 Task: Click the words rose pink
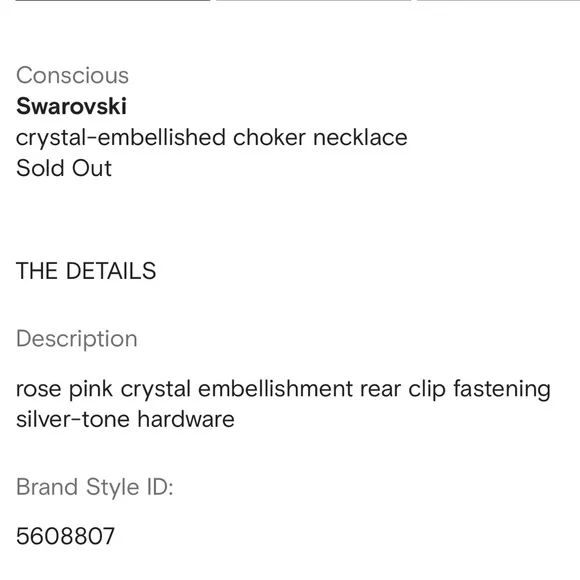pos(64,389)
